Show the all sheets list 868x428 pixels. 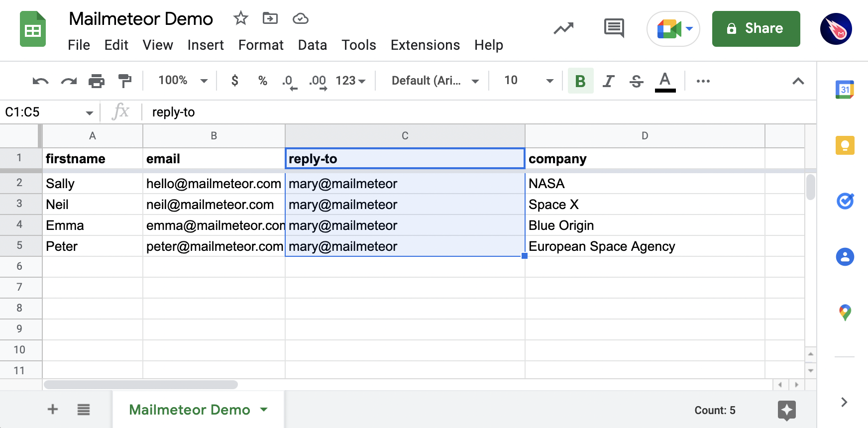click(84, 410)
